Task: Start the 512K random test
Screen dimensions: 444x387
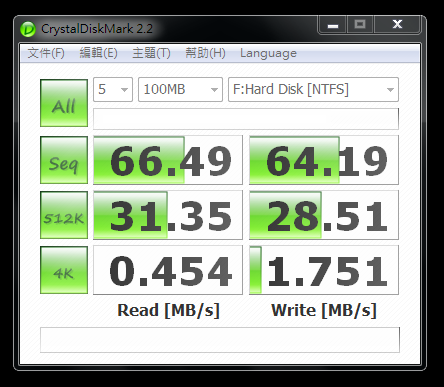Action: [64, 215]
